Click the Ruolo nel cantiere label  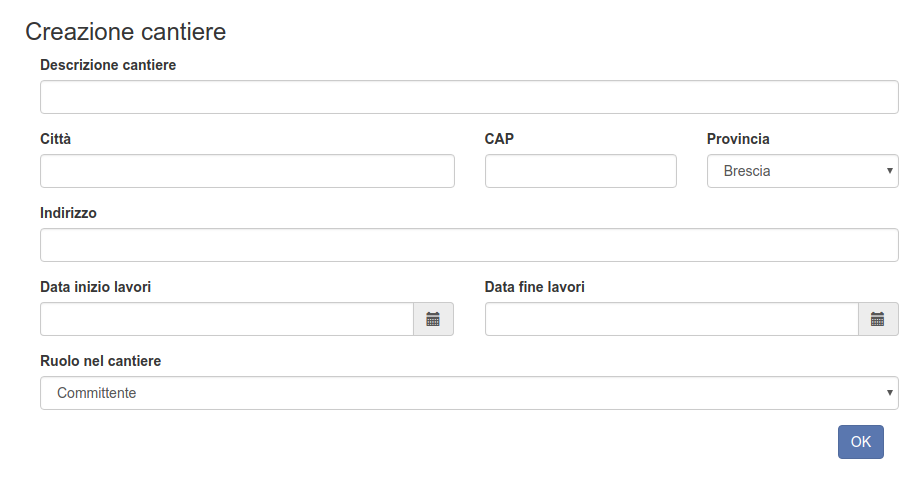(101, 361)
